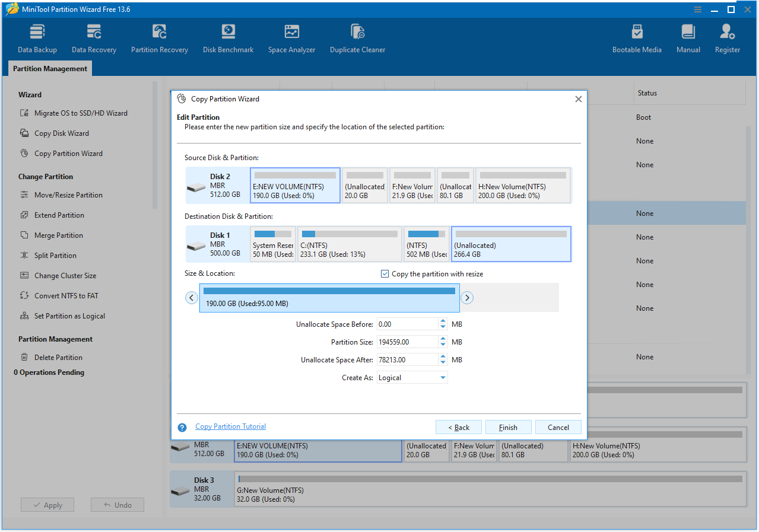This screenshot has height=532, width=759.
Task: Open the Data Backup tool
Action: (x=37, y=39)
